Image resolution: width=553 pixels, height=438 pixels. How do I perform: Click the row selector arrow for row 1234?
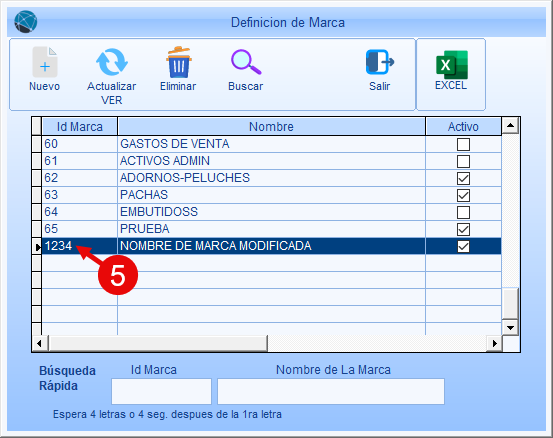(37, 247)
